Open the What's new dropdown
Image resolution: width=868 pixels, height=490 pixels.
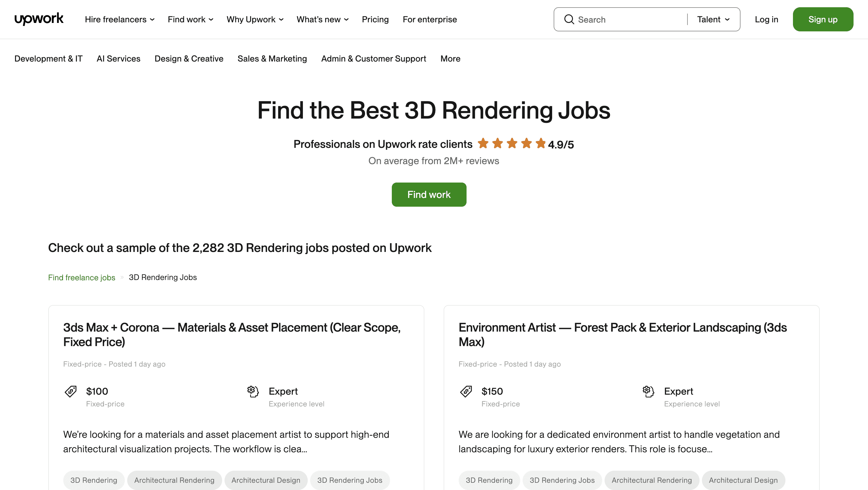point(322,19)
